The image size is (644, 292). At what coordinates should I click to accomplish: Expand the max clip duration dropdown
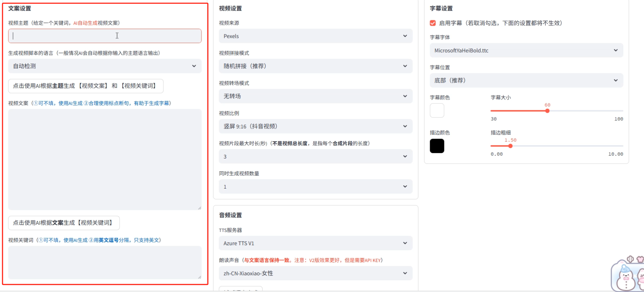315,156
